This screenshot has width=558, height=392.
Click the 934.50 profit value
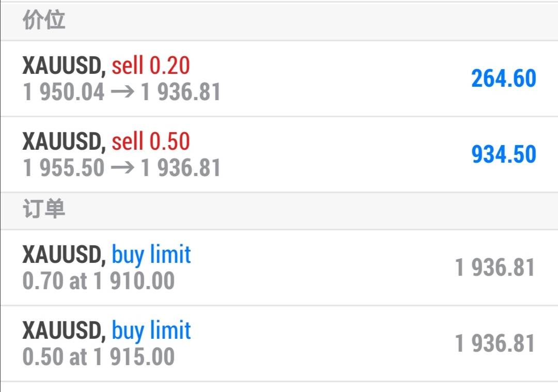click(504, 154)
